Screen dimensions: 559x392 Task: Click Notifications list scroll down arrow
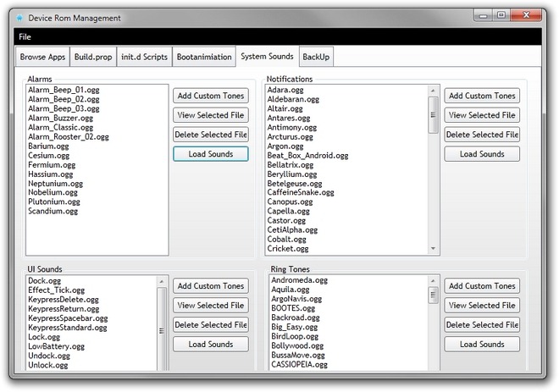coord(433,248)
